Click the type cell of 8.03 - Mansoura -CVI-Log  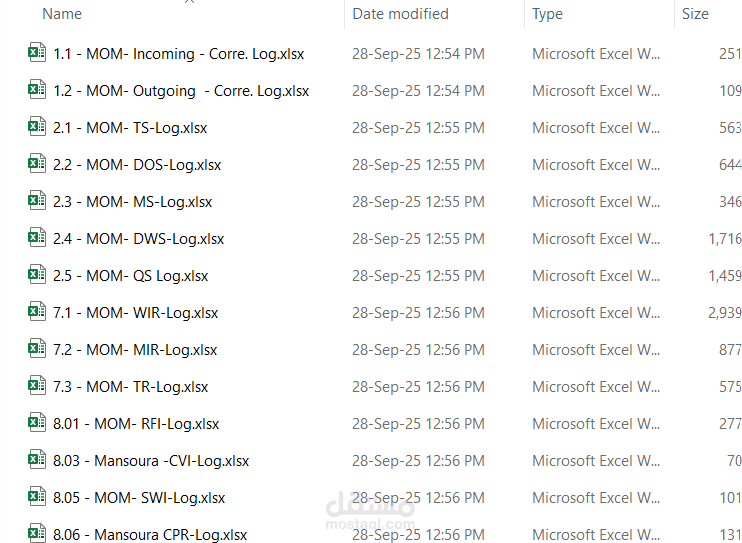[x=596, y=461]
